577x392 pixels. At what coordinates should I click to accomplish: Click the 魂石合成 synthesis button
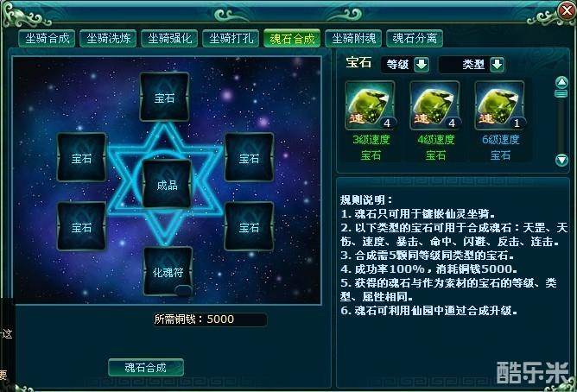(x=146, y=367)
